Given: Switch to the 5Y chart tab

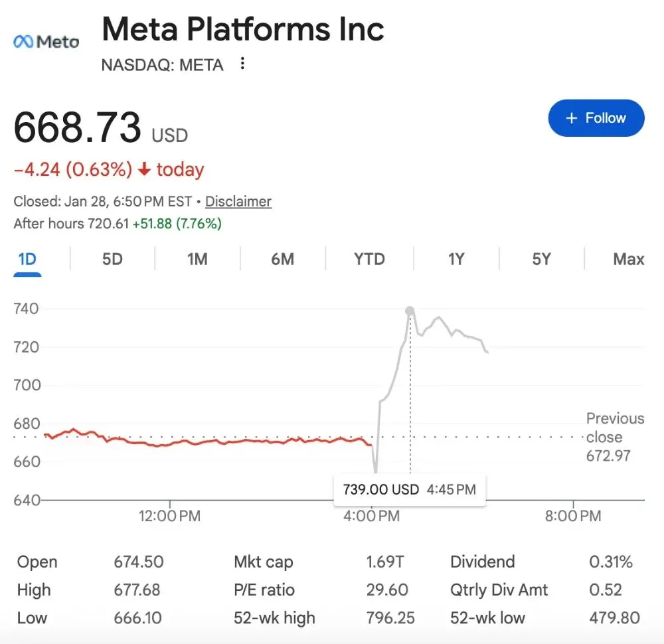Looking at the screenshot, I should (541, 259).
